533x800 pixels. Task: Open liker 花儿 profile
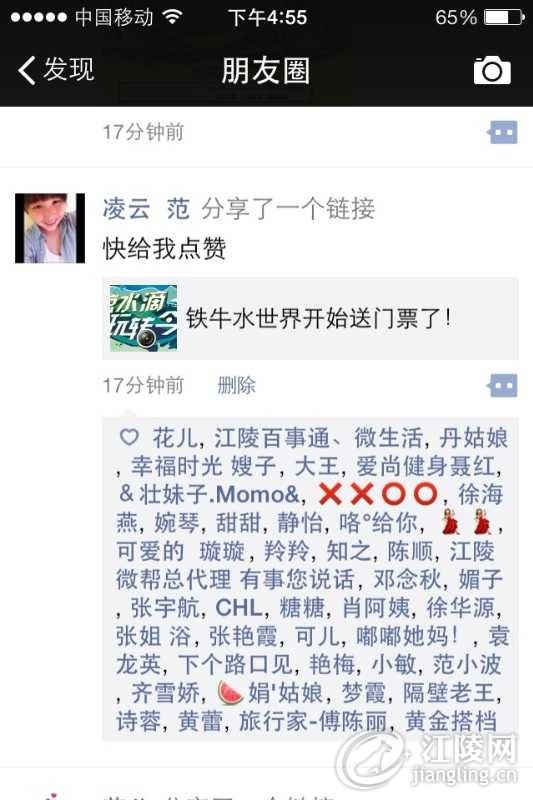(x=175, y=438)
